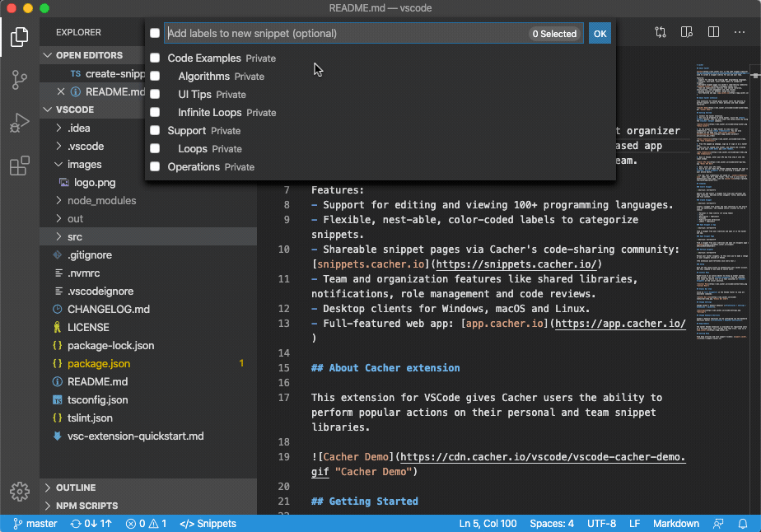761x532 pixels.
Task: Open tslint.json file
Action: point(90,418)
